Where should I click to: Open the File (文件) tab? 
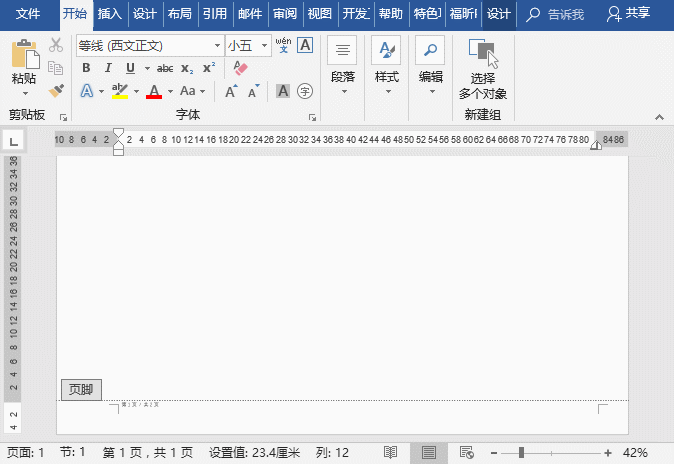click(28, 14)
